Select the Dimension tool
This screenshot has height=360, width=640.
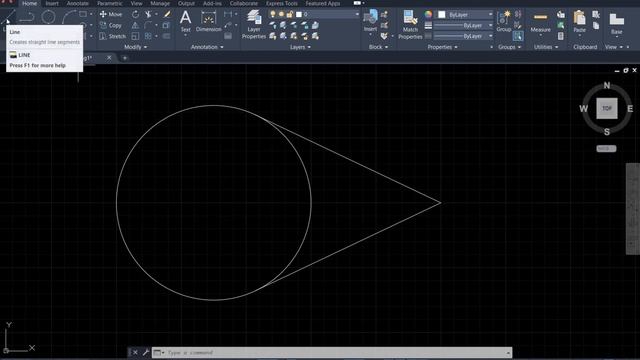click(209, 21)
